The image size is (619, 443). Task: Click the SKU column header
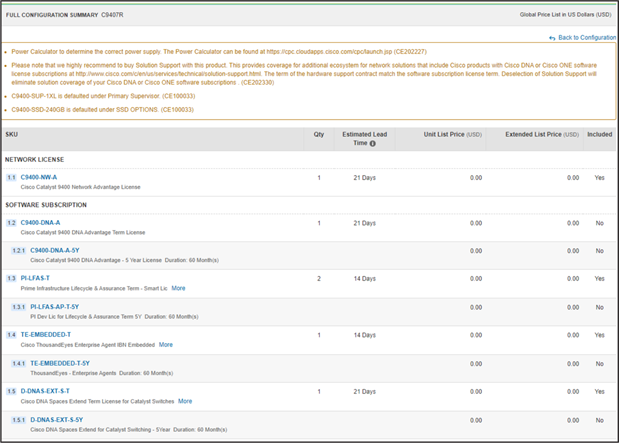(11, 134)
